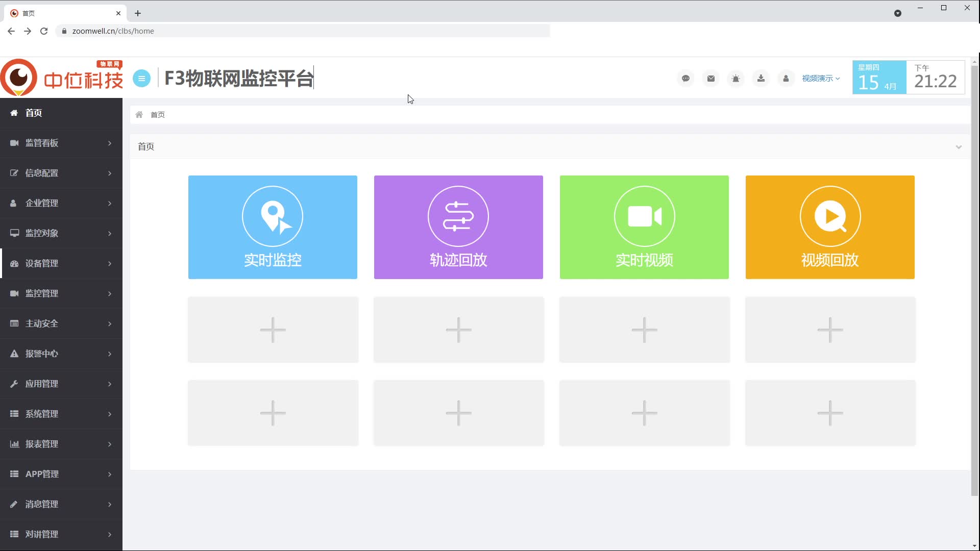Viewport: 980px width, 551px height.
Task: Open a new browser tab
Action: 138,13
